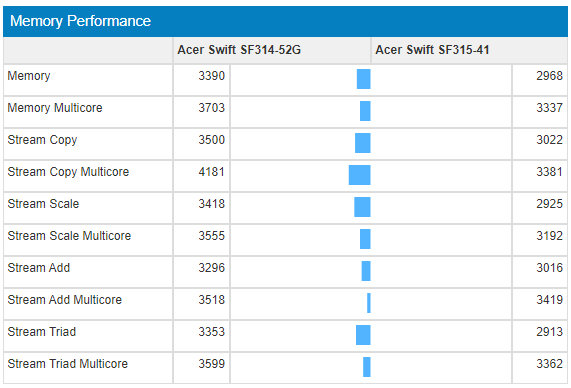Viewport: 571px width, 388px height.
Task: Click the thin blue bar in Stream Add Multicore row
Action: (369, 303)
